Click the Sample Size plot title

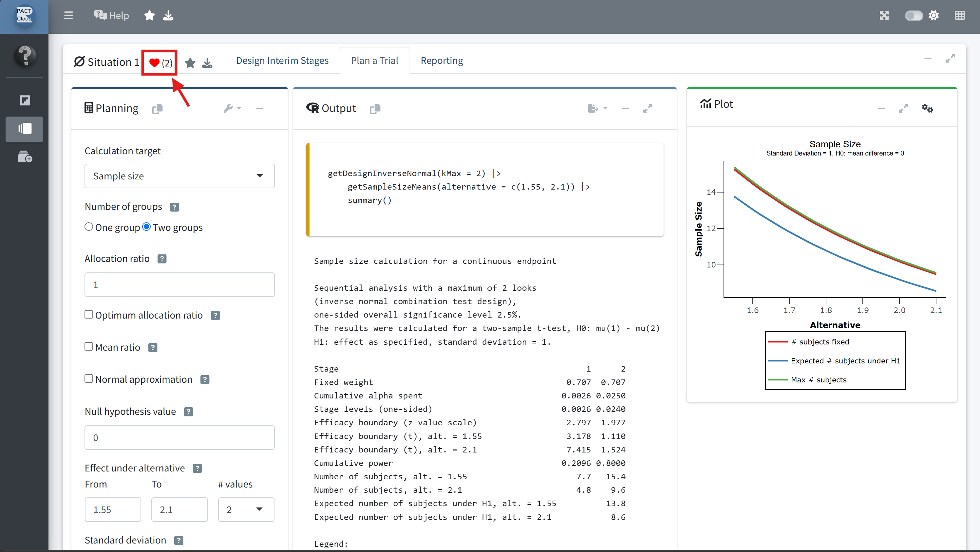click(835, 144)
